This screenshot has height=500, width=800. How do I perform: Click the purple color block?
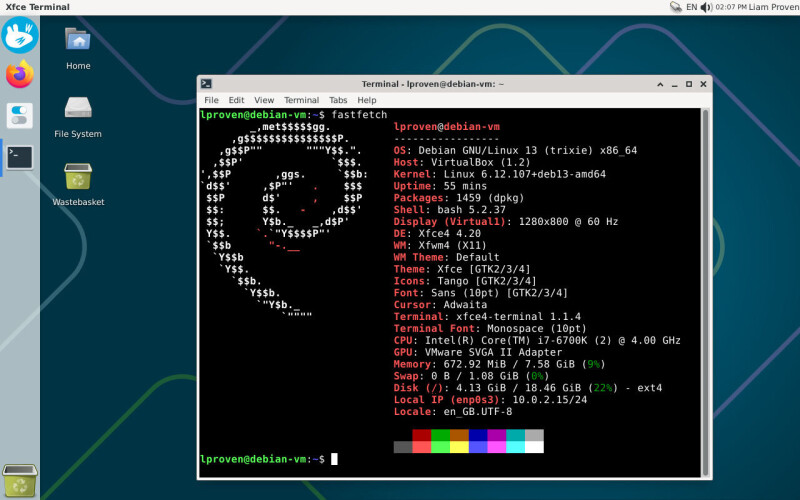[x=496, y=435]
